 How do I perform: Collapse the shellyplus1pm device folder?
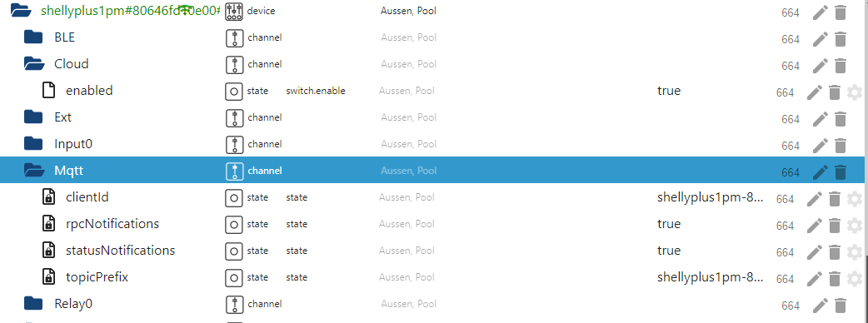click(x=21, y=11)
